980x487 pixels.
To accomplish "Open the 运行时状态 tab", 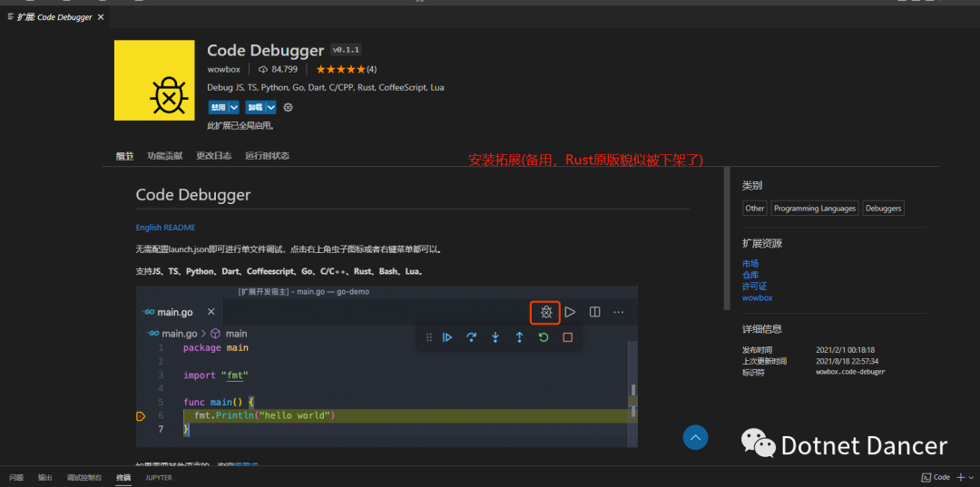I will tap(267, 156).
